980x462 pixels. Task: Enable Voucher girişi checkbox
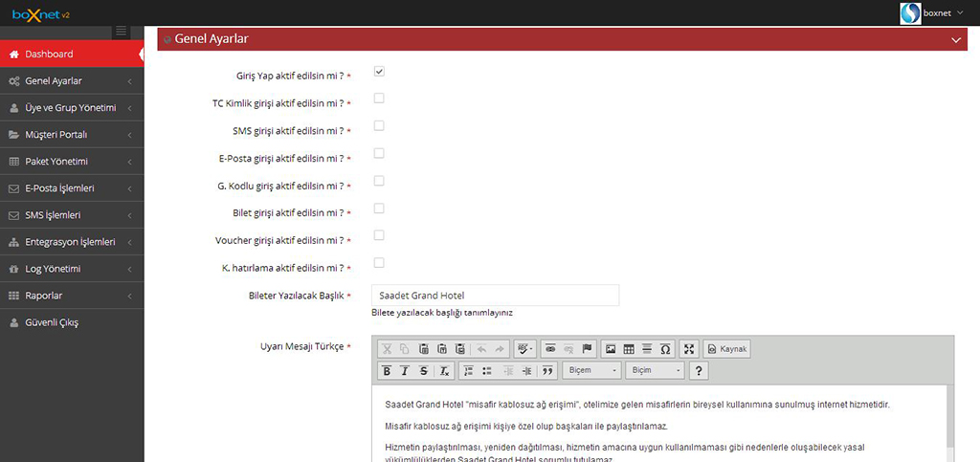pos(379,235)
